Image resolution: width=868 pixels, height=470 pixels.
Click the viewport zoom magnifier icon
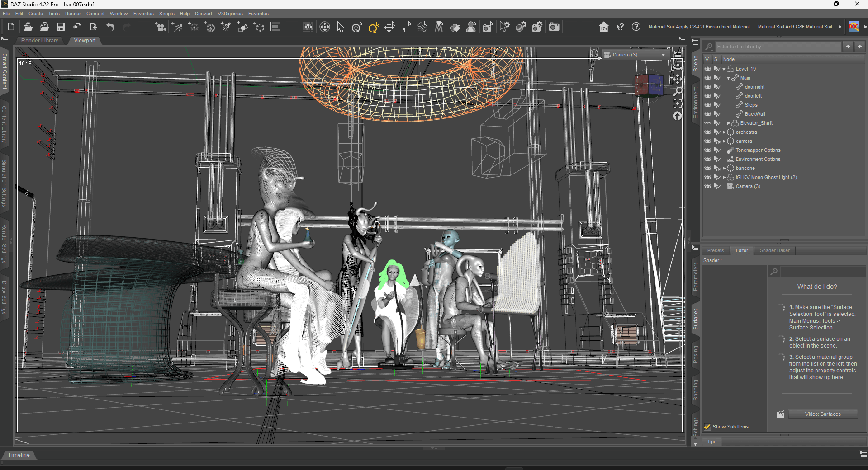pos(677,92)
